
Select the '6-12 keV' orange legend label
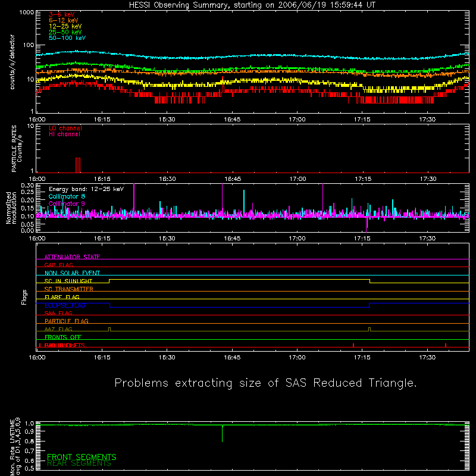coord(63,20)
